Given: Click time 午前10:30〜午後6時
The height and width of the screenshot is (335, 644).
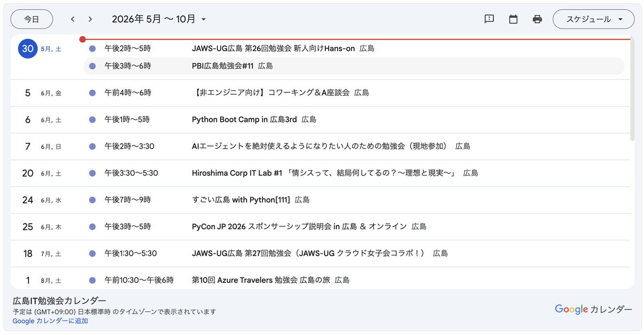Looking at the screenshot, I should click(139, 280).
